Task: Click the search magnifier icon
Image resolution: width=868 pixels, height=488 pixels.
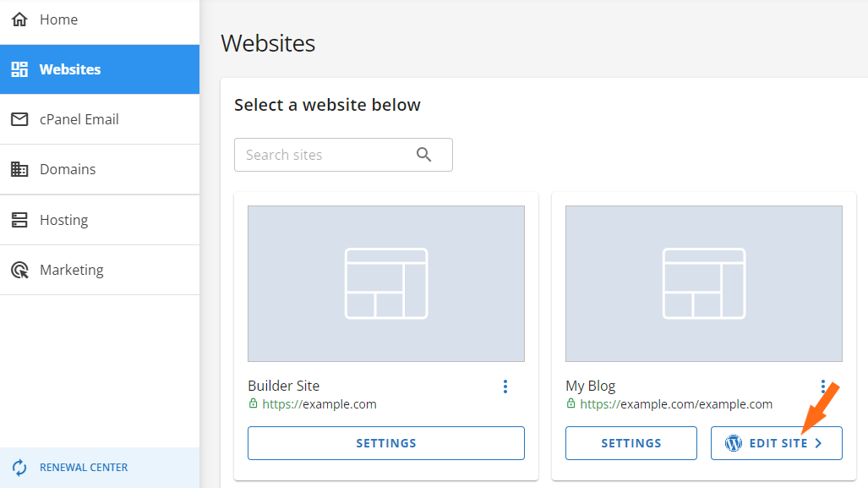Action: (x=423, y=154)
